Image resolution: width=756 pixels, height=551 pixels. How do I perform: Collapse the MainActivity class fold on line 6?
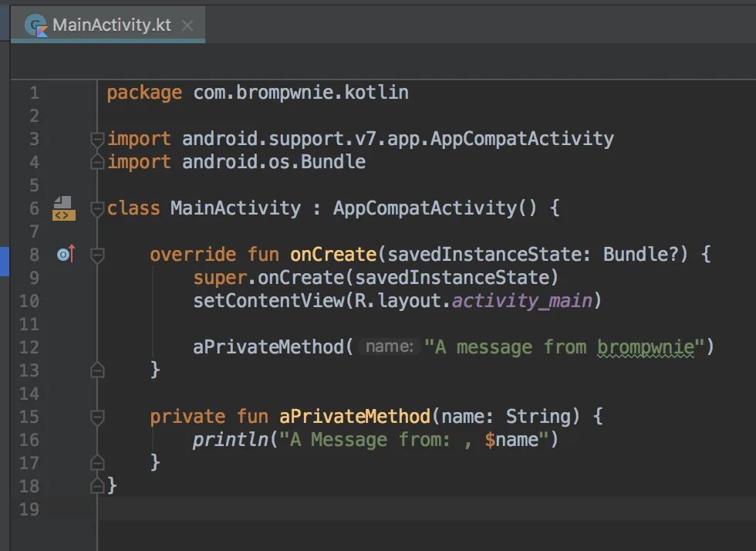coord(97,209)
